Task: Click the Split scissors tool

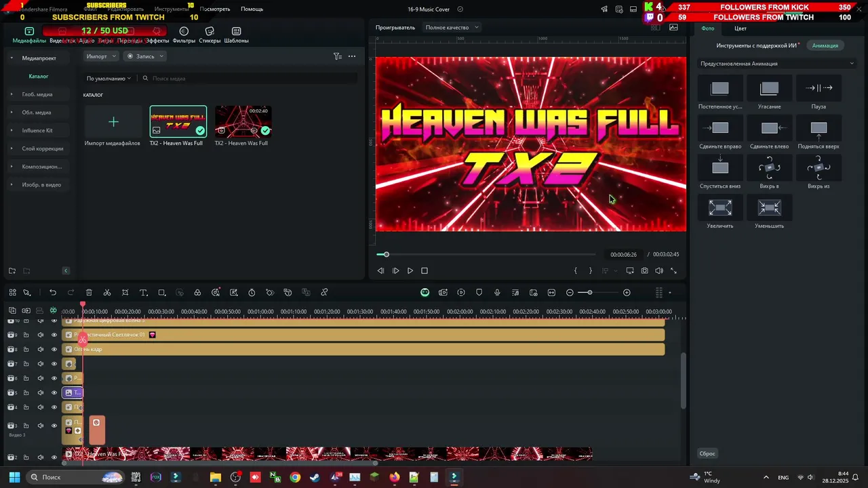Action: 107,293
